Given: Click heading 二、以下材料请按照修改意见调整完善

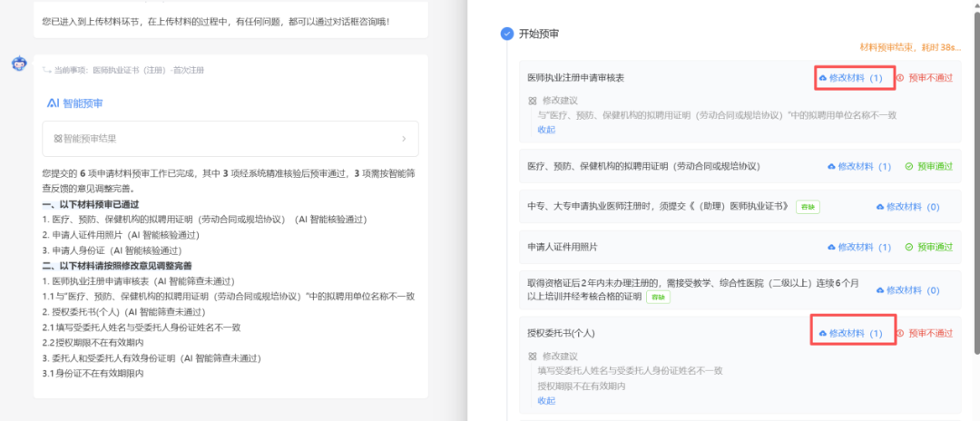Looking at the screenshot, I should click(117, 266).
